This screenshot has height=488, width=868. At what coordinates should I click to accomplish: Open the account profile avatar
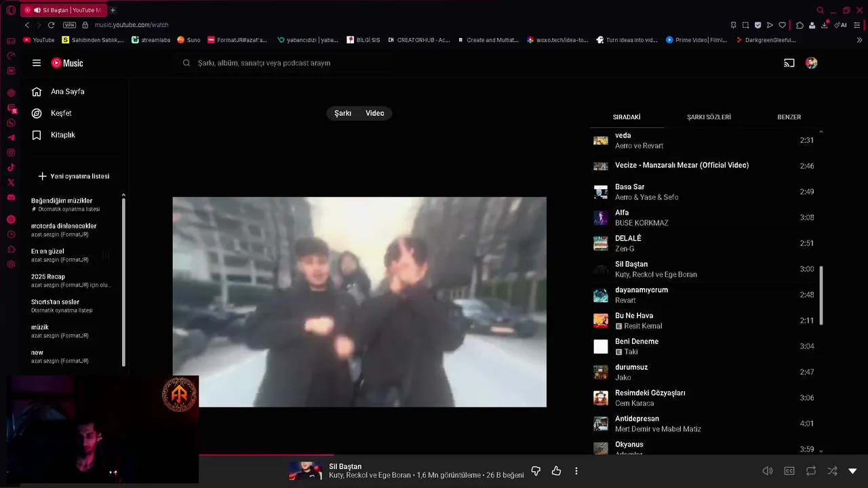[x=812, y=63]
